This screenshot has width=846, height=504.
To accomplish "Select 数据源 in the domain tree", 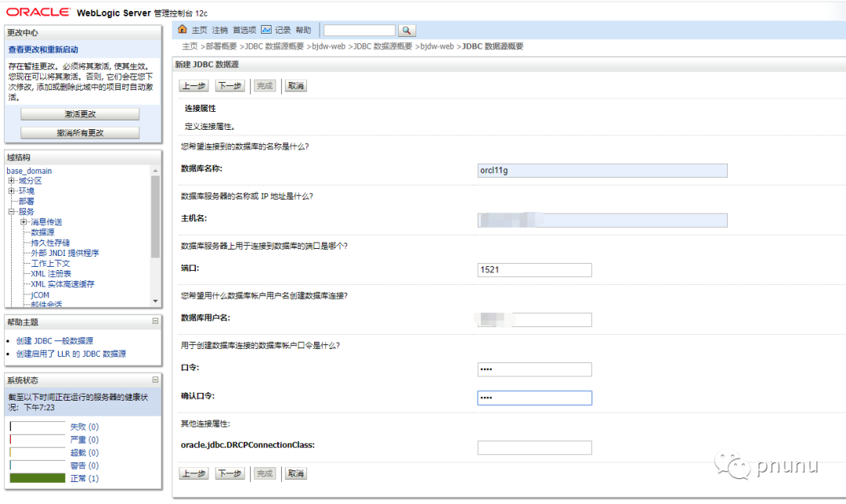I will (42, 232).
